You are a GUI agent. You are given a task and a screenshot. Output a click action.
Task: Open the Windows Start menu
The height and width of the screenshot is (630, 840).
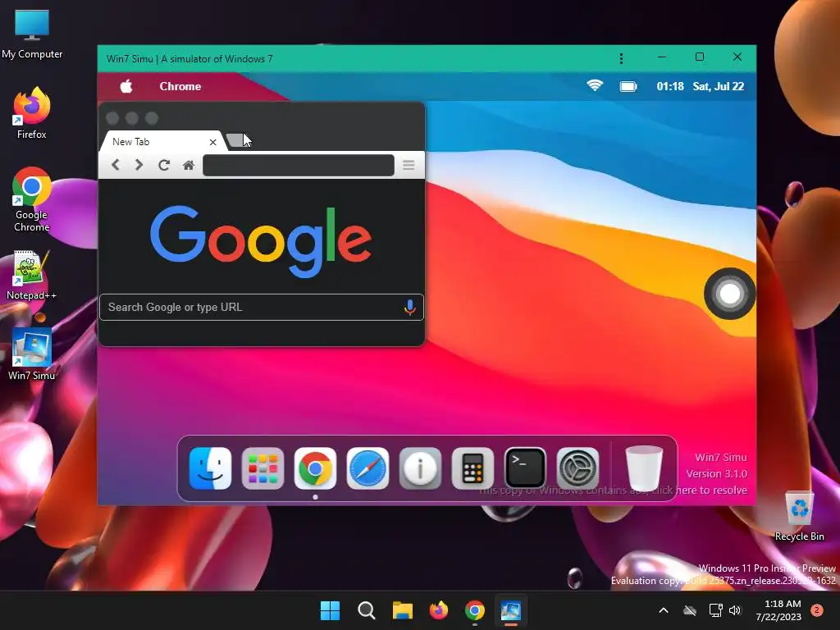pyautogui.click(x=330, y=610)
